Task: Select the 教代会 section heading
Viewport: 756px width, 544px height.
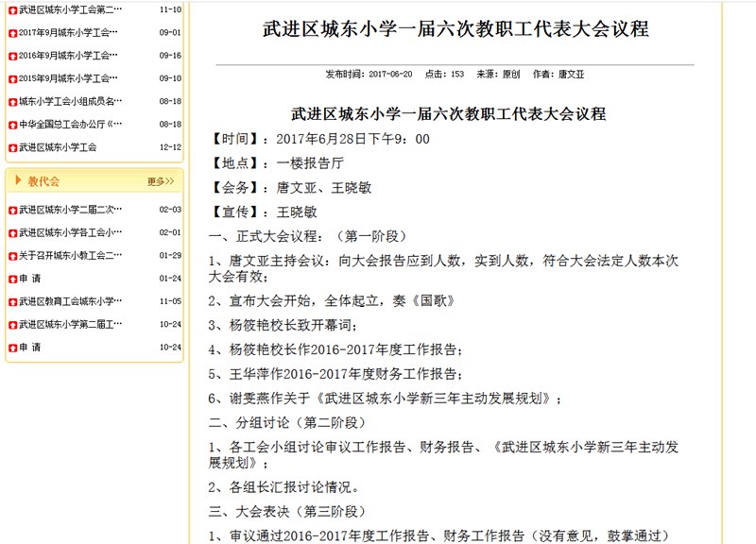Action: click(x=43, y=181)
